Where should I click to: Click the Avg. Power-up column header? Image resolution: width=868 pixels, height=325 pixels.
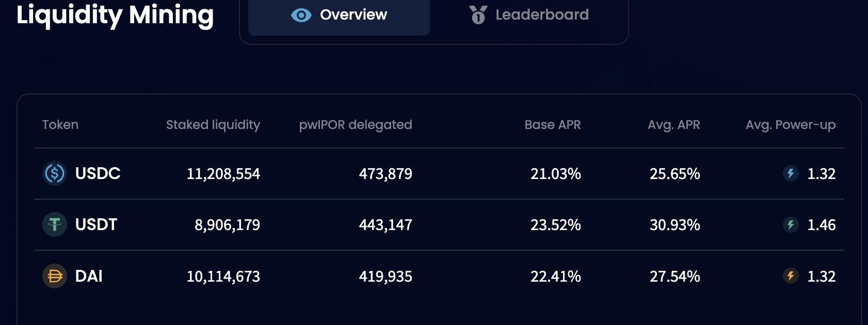[790, 125]
